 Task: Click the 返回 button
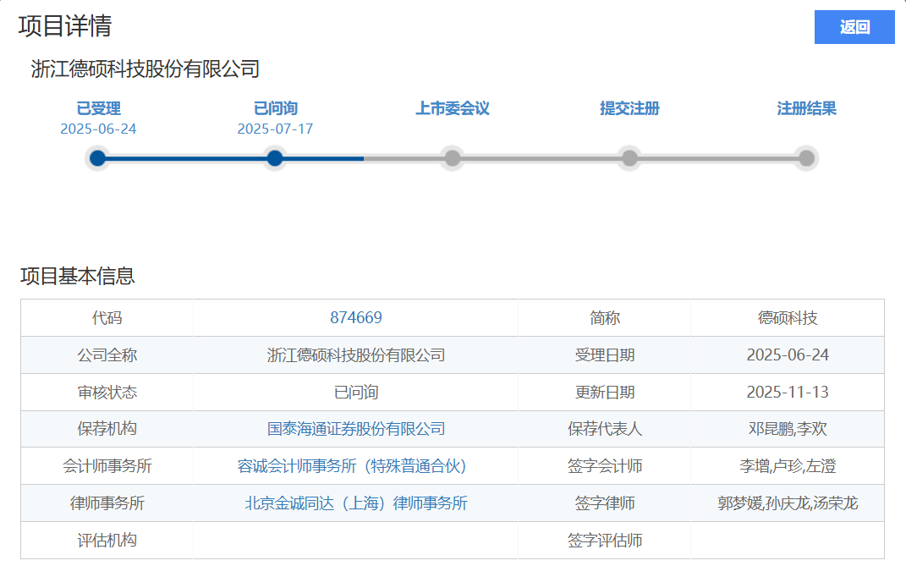coord(854,27)
